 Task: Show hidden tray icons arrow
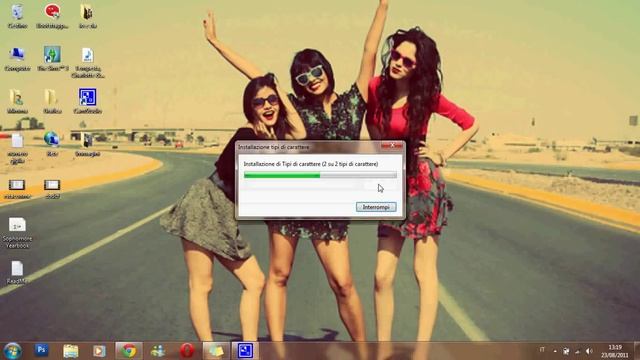555,351
